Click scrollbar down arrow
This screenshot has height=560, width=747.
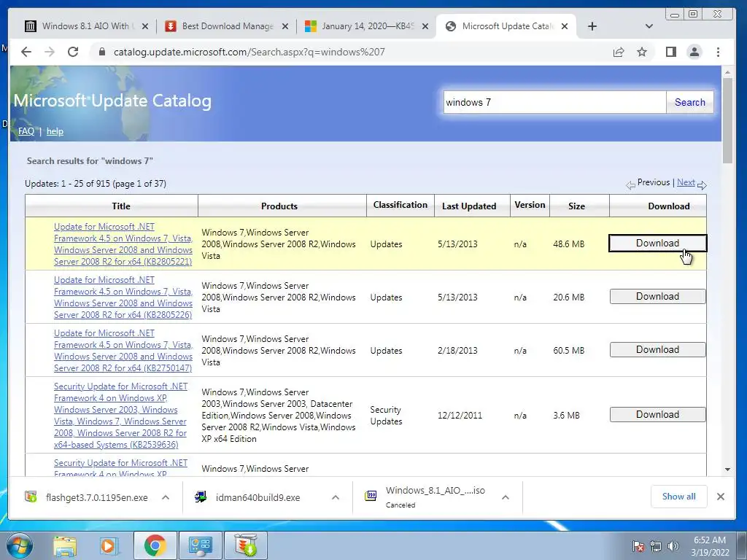(x=727, y=470)
